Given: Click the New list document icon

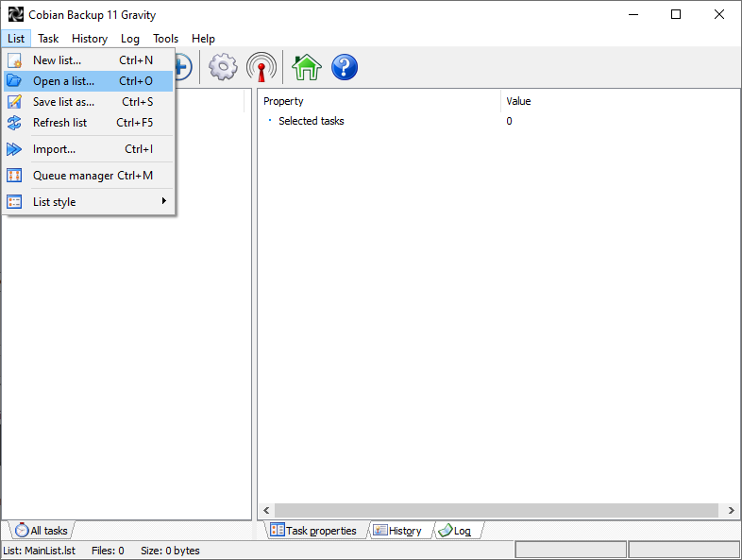Looking at the screenshot, I should [x=14, y=60].
